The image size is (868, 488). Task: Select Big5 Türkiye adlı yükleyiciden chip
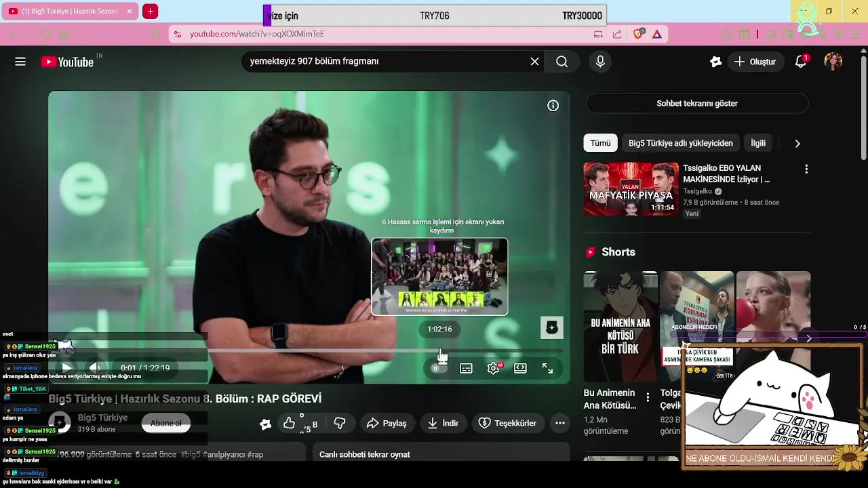[681, 143]
